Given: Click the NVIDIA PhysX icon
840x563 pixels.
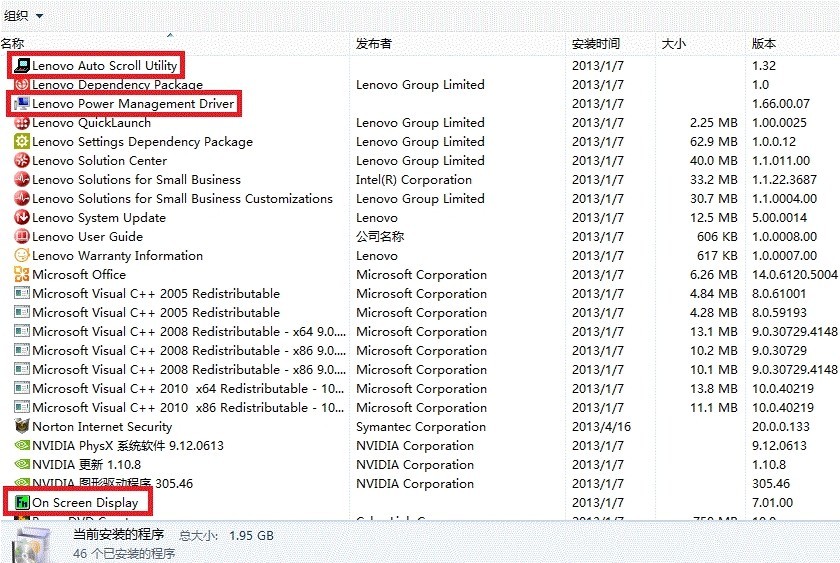Looking at the screenshot, I should (22, 446).
